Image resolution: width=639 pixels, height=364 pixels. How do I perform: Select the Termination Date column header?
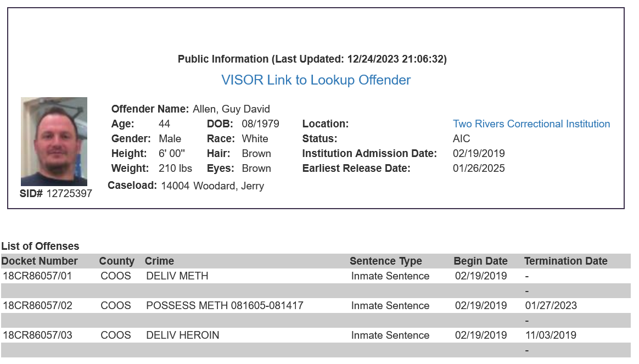(565, 261)
